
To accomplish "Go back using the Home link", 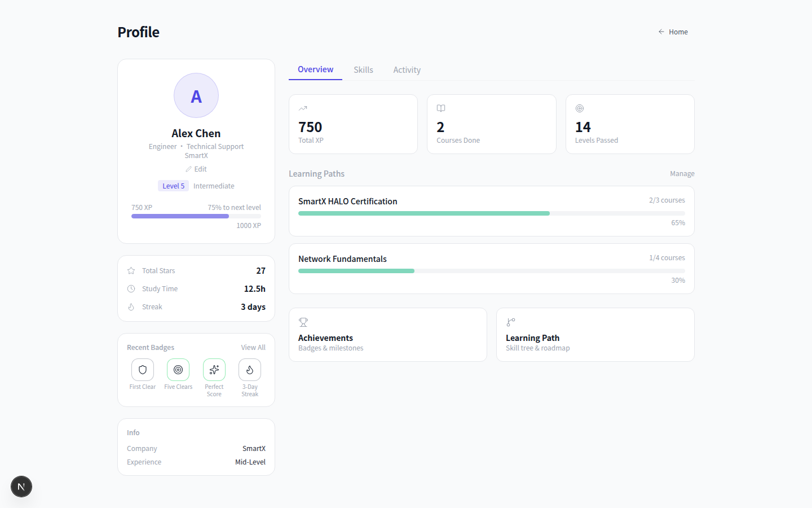I will (673, 32).
